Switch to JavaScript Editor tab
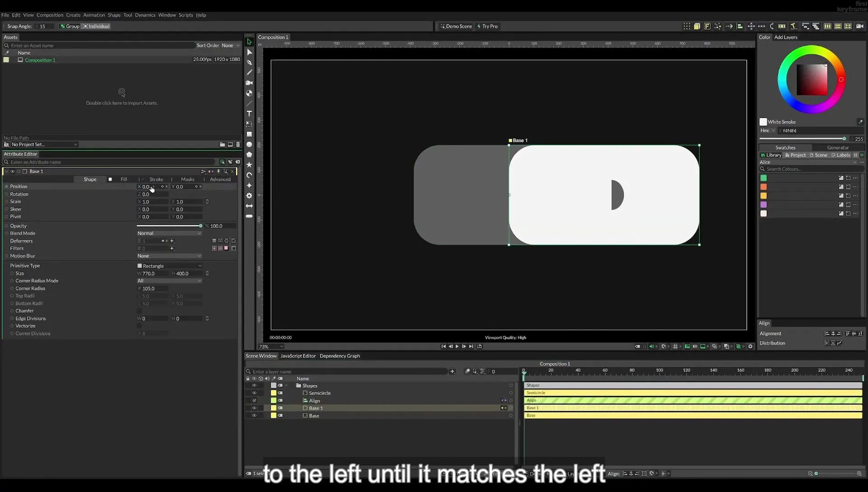 tap(298, 356)
